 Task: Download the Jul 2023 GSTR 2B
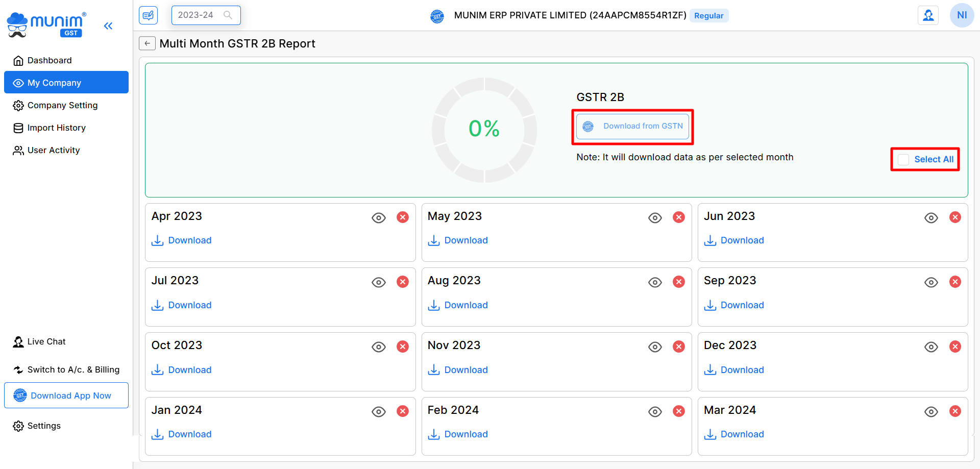click(182, 305)
